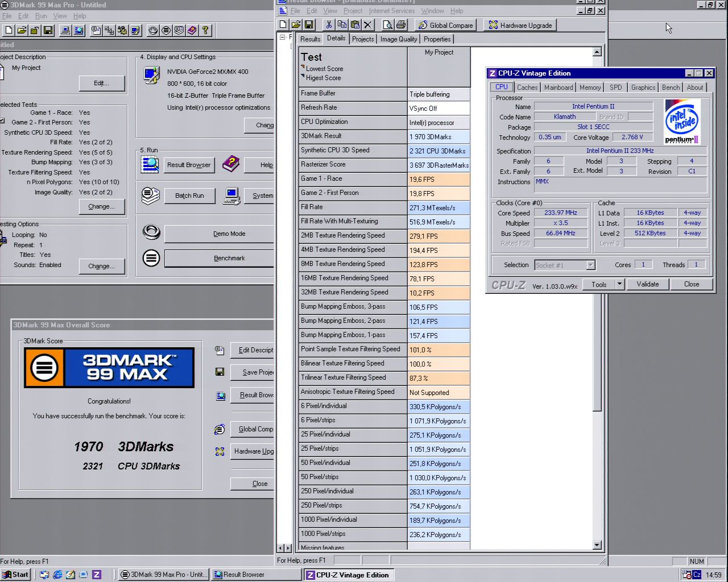Click the yellow question mark help icon
728x582 pixels.
tap(205, 30)
